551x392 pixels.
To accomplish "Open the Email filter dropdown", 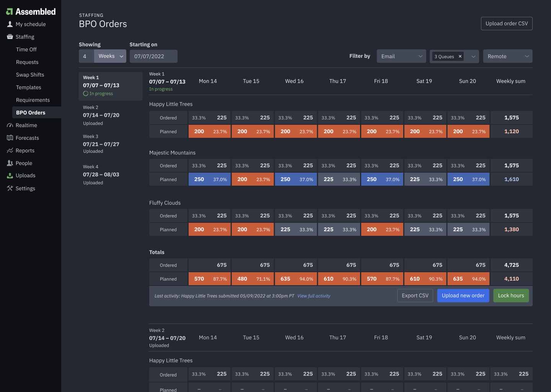I will pos(401,56).
